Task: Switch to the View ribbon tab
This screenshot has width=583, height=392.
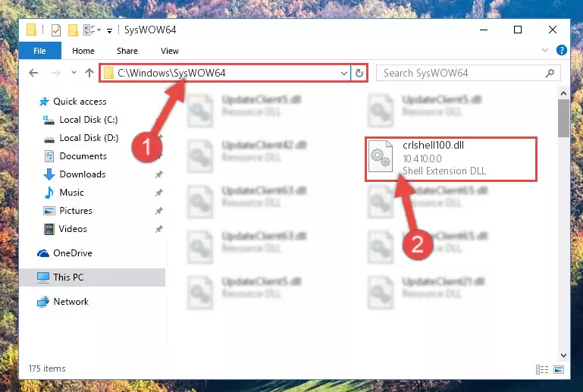Action: point(170,51)
